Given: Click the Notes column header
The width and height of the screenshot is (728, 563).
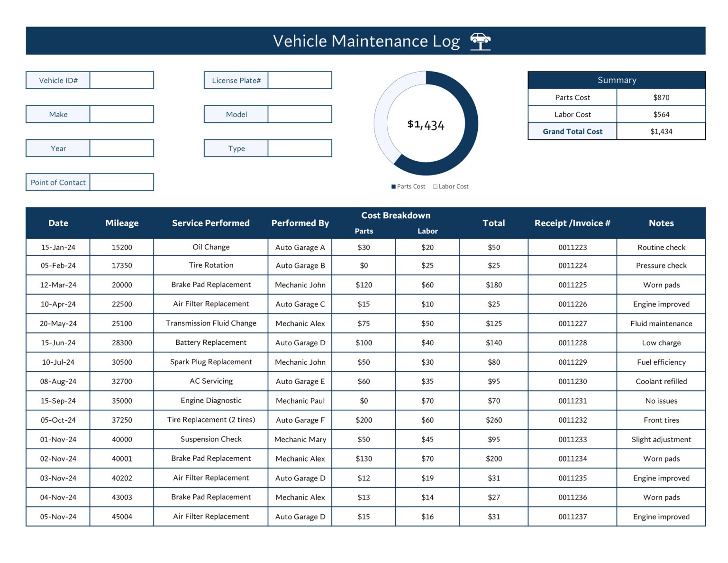Looking at the screenshot, I should pos(662,223).
